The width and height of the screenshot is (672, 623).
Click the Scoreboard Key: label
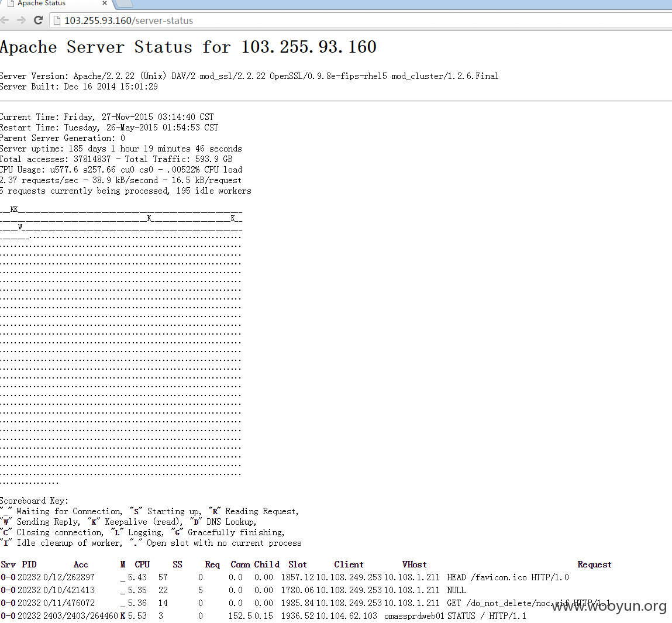(34, 501)
